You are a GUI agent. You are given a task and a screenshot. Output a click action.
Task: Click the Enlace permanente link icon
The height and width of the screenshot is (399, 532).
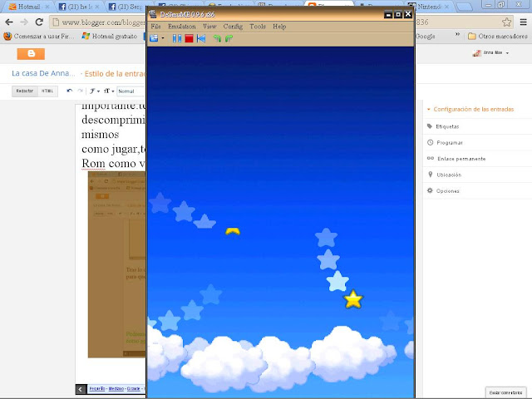431,158
